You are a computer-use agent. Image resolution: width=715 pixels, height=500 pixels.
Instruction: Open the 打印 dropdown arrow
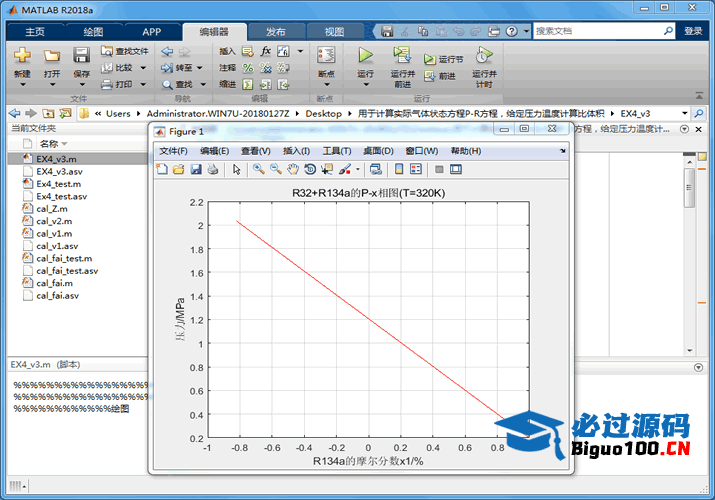(x=143, y=84)
